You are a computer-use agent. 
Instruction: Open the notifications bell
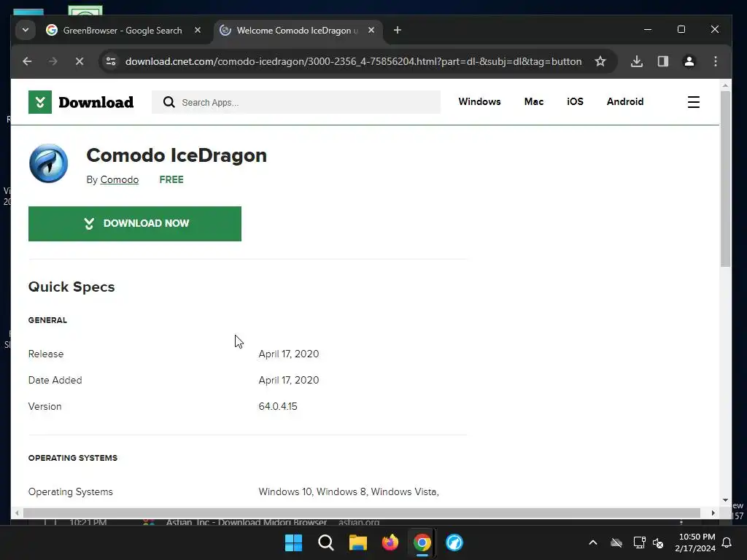tap(727, 542)
